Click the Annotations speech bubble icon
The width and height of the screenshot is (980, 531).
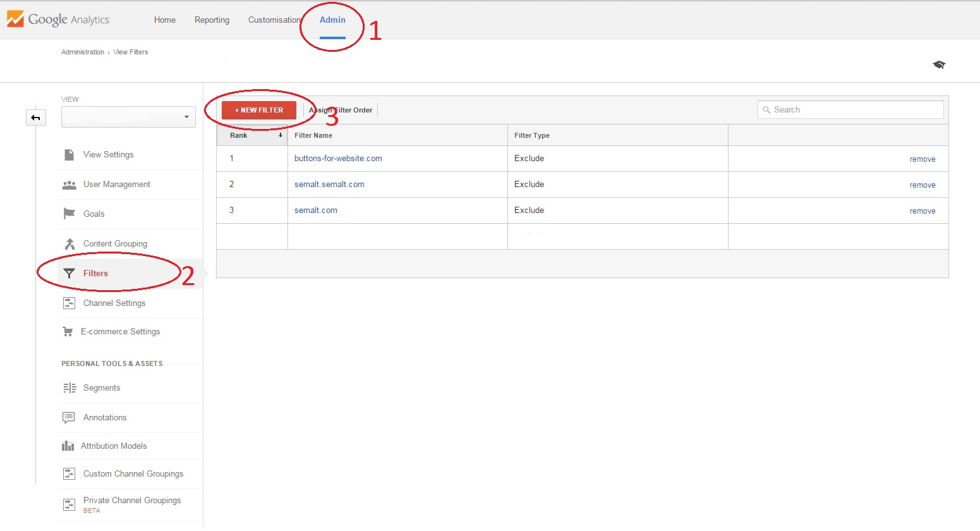click(x=69, y=418)
